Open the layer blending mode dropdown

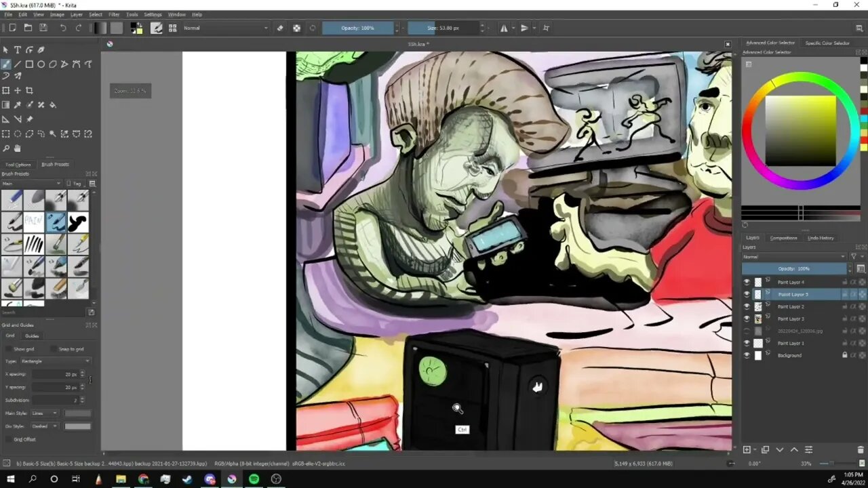click(794, 257)
